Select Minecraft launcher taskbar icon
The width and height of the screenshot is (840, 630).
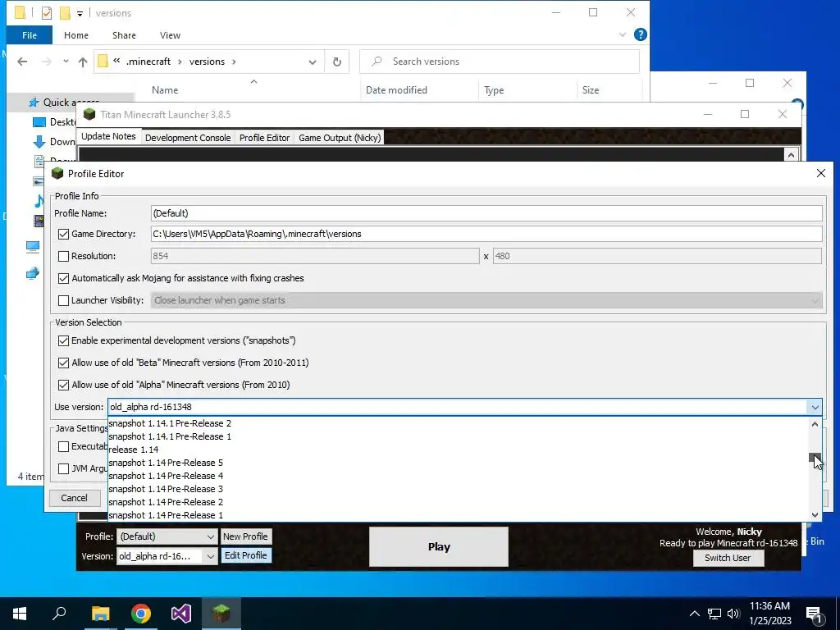[221, 614]
